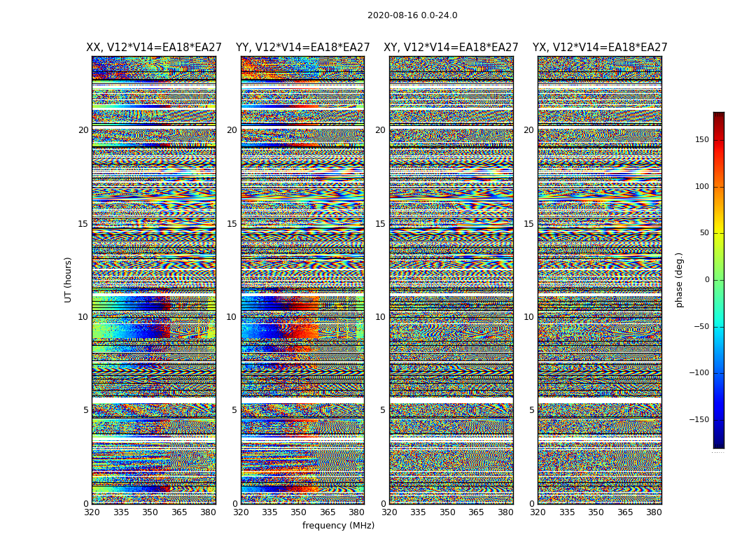Open the YY phase waterfall plot
The image size is (735, 560).
click(302, 280)
